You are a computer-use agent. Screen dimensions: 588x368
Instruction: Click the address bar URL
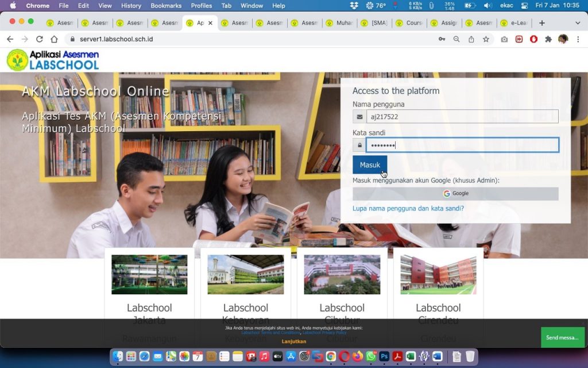pyautogui.click(x=116, y=39)
